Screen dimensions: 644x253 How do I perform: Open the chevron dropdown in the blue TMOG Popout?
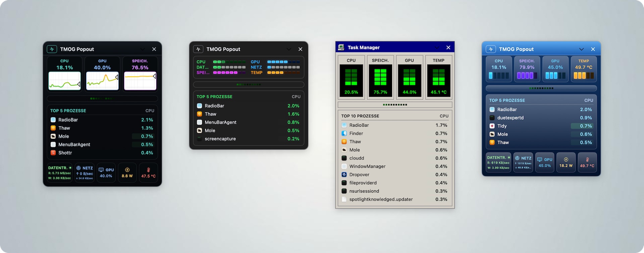pyautogui.click(x=581, y=49)
